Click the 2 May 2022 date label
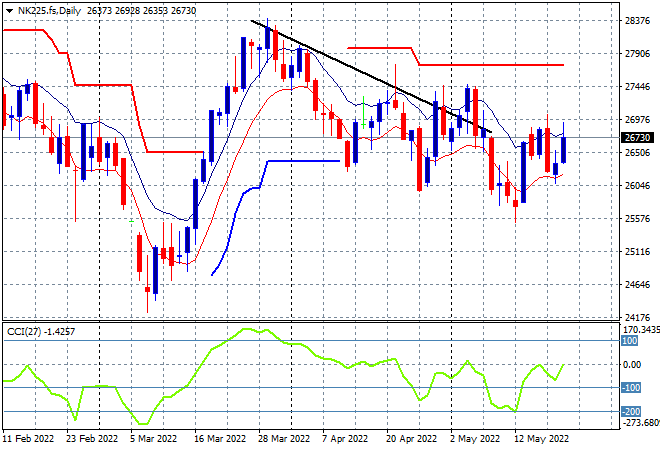 tap(474, 439)
